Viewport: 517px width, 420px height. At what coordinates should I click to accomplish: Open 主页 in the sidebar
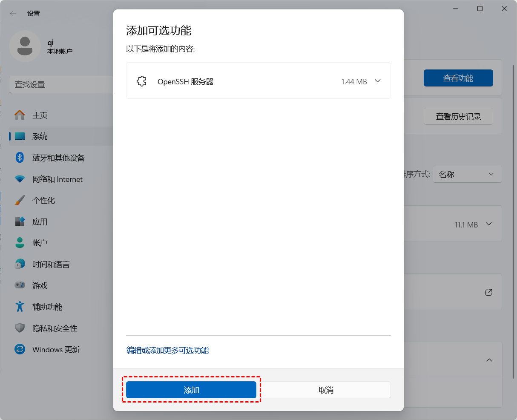tap(61, 115)
